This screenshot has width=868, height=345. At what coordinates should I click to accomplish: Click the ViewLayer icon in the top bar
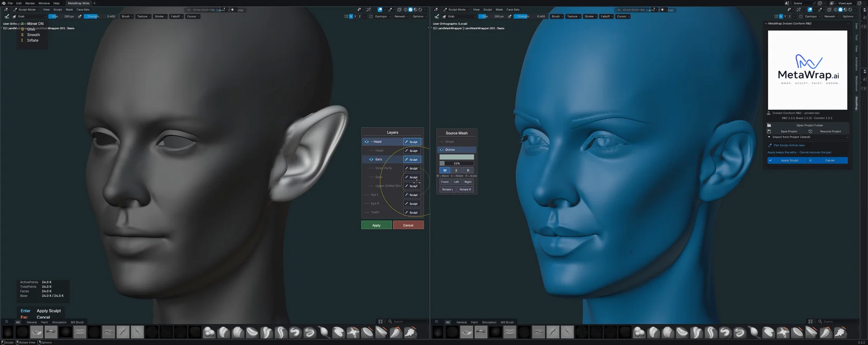click(831, 3)
